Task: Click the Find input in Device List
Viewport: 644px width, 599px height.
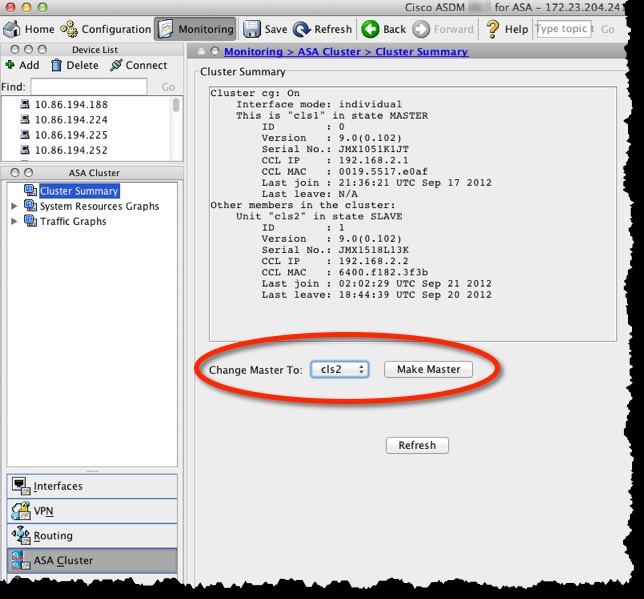Action: tap(89, 87)
